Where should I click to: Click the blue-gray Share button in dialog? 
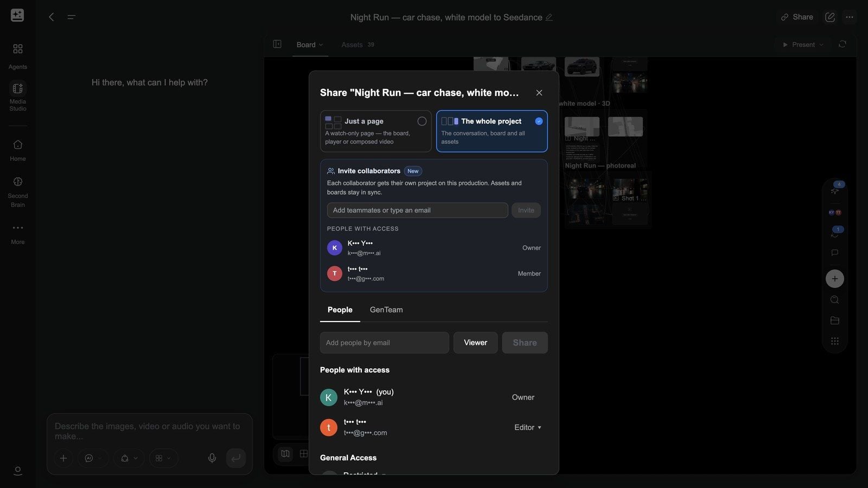click(x=525, y=343)
